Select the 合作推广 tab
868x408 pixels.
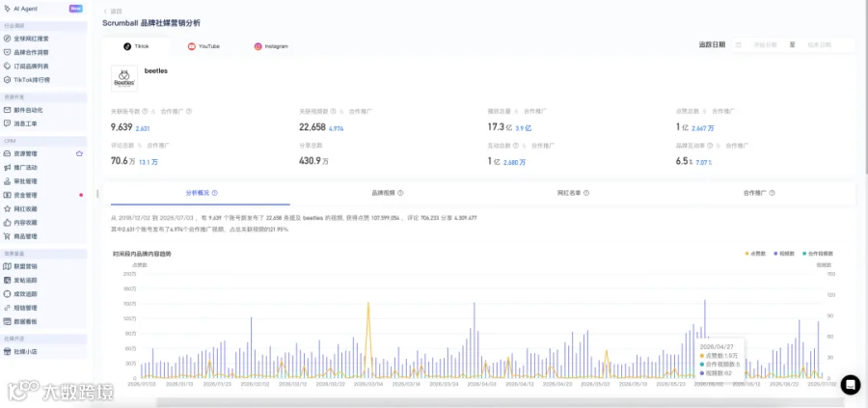[x=759, y=193]
